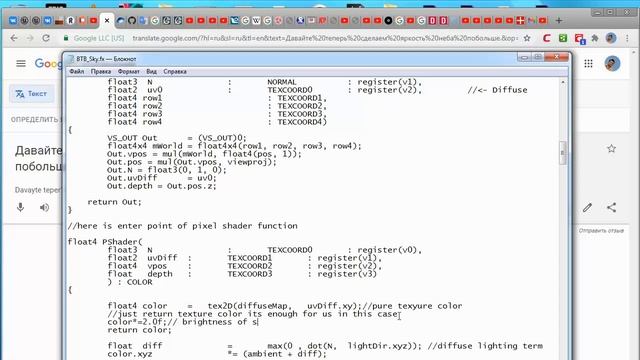
Task: Switch to the Gmail tab
Action: [531, 20]
